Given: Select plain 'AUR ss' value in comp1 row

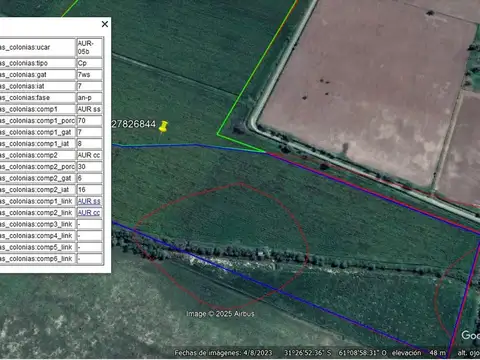Looking at the screenshot, I should click(x=89, y=109).
